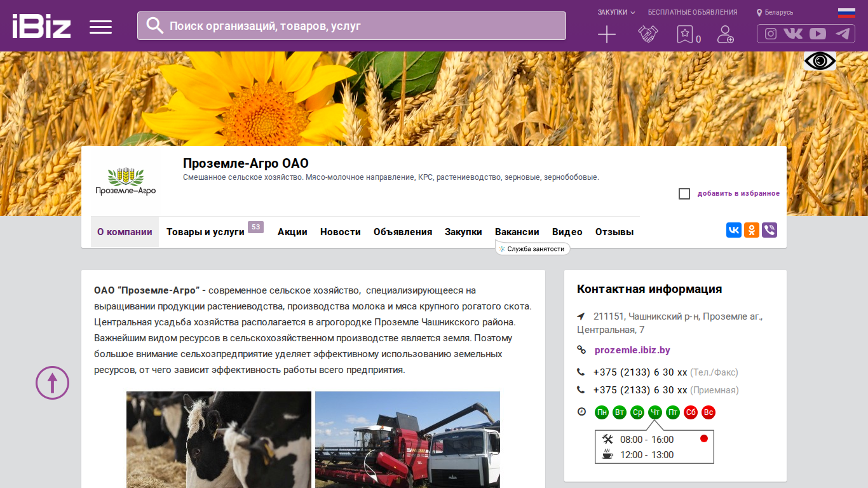Click the добавить в избранное link text
Image resolution: width=868 pixels, height=488 pixels.
point(738,194)
